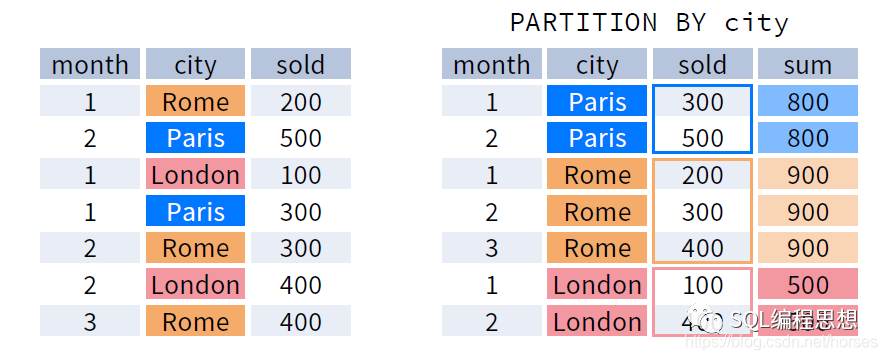Open the blog.csdn.net watermark link
887x360 pixels.
pyautogui.click(x=782, y=341)
